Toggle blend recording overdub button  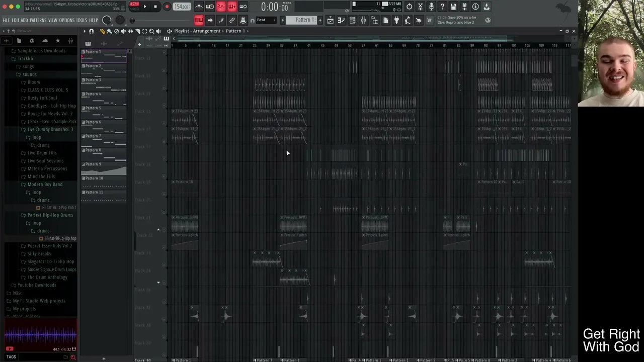point(232,7)
